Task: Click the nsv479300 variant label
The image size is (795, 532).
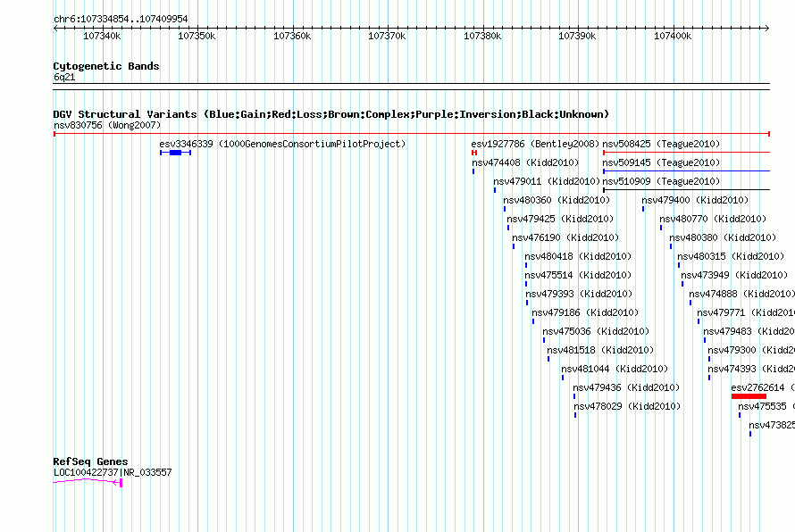Action: [751, 350]
